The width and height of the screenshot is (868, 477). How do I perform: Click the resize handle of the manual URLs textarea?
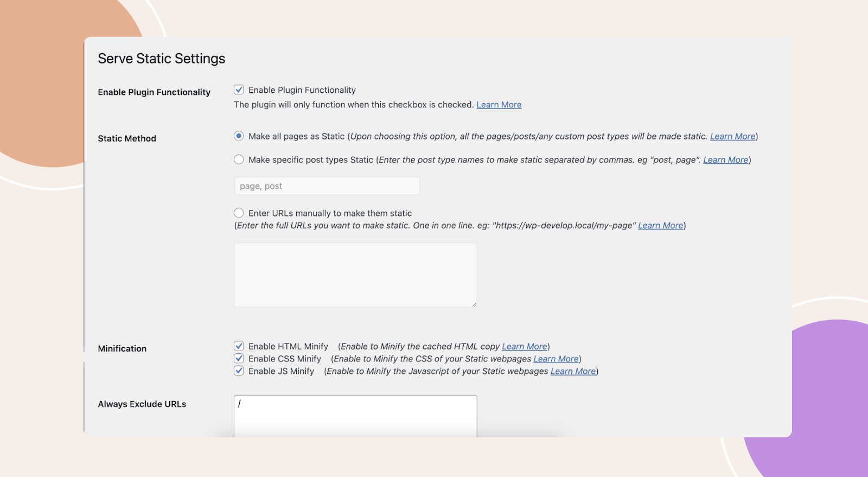pos(474,304)
